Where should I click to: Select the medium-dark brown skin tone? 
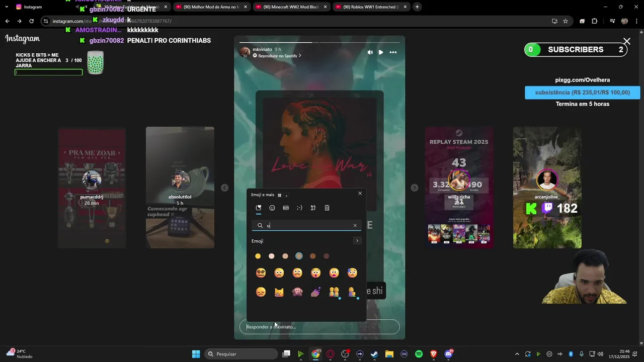[x=312, y=256]
